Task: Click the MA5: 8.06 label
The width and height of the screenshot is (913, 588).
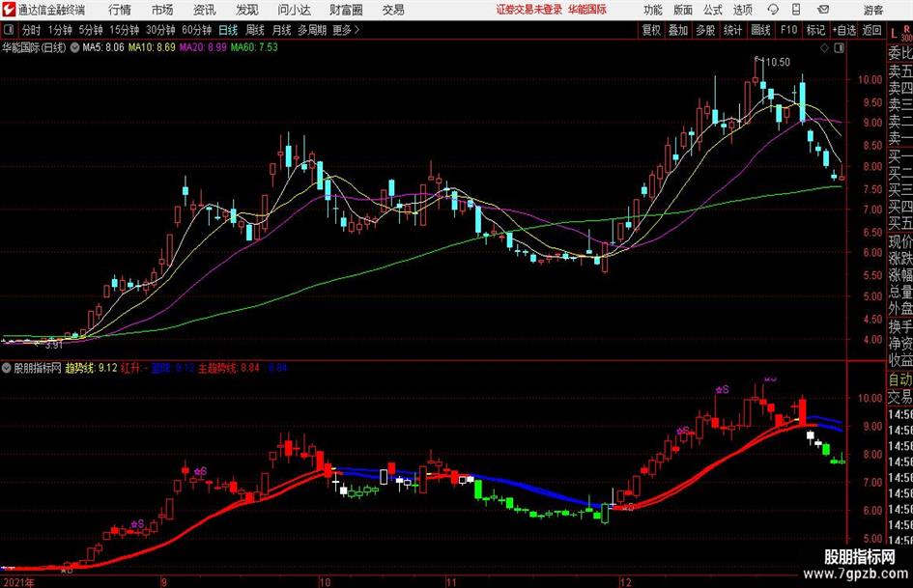Action: tap(103, 47)
